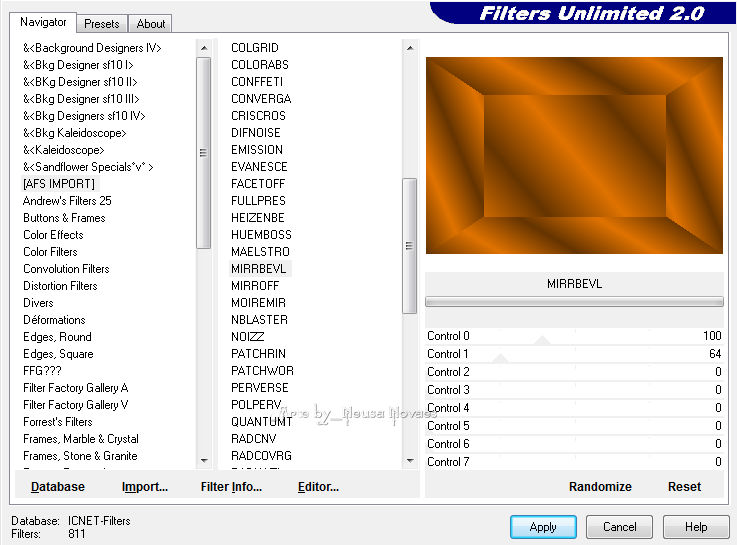Choose the MOIREMIR filter
This screenshot has height=545, width=737.
click(259, 303)
